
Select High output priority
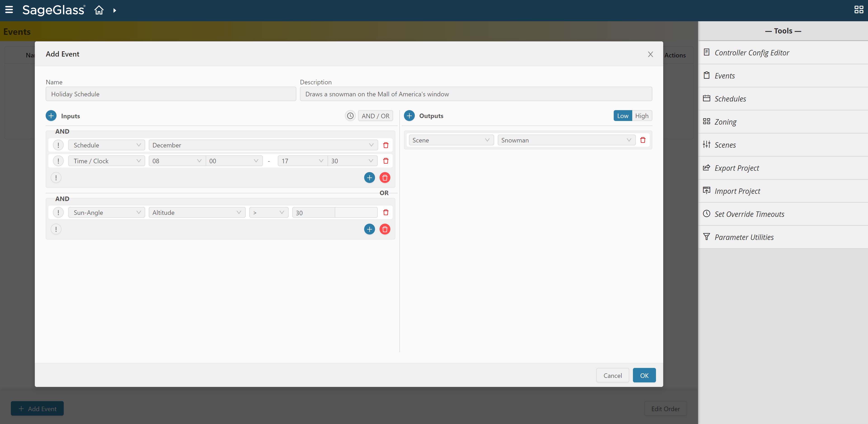pyautogui.click(x=642, y=116)
